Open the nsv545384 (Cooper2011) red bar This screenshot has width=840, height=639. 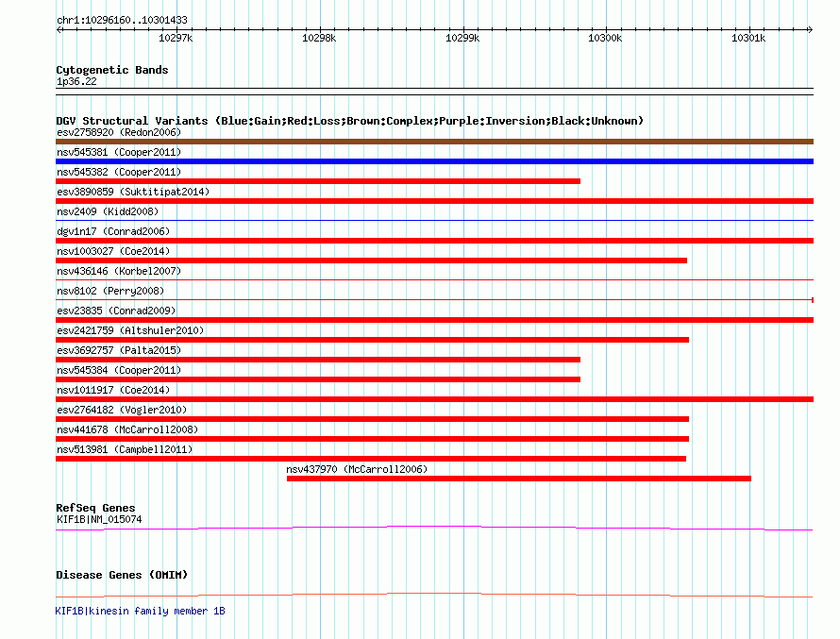(318, 379)
